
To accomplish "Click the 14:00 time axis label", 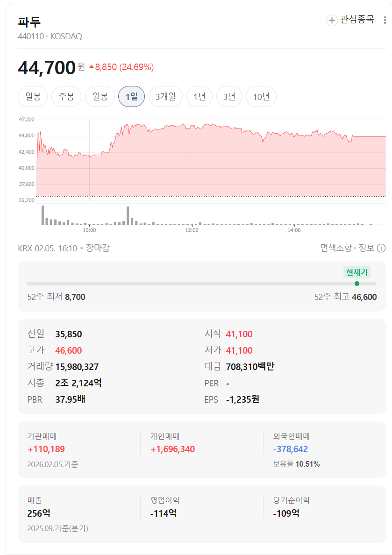I will point(294,230).
